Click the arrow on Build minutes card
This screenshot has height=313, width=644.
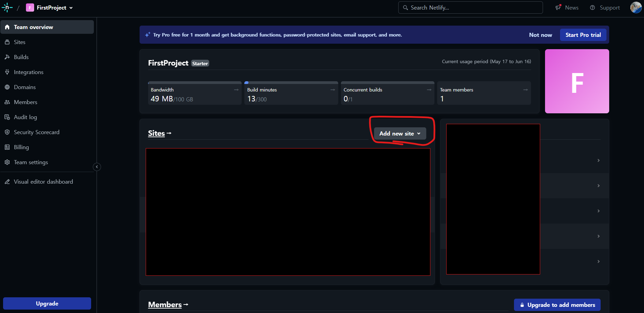(x=333, y=90)
